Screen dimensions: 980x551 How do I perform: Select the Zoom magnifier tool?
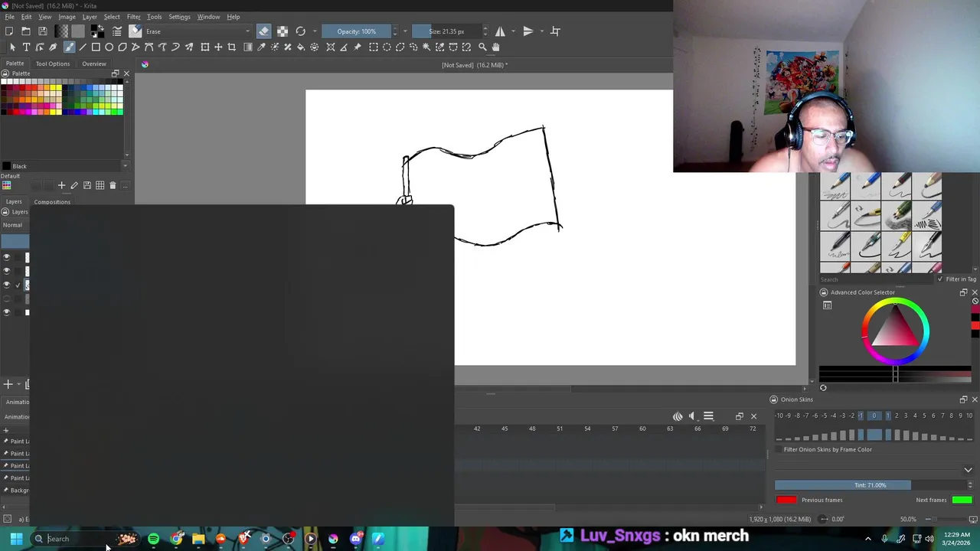click(482, 47)
